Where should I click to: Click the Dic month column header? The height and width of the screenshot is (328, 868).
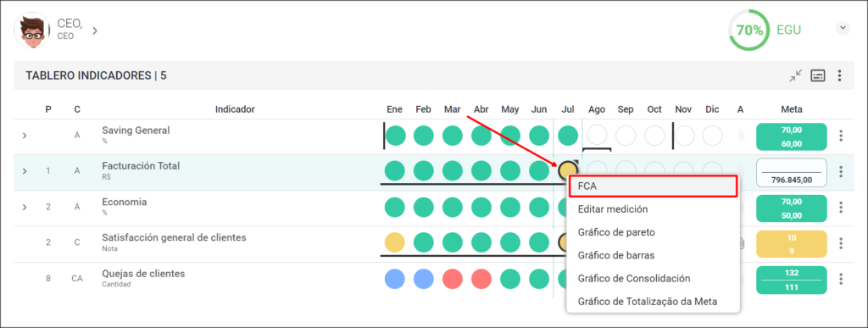[712, 109]
